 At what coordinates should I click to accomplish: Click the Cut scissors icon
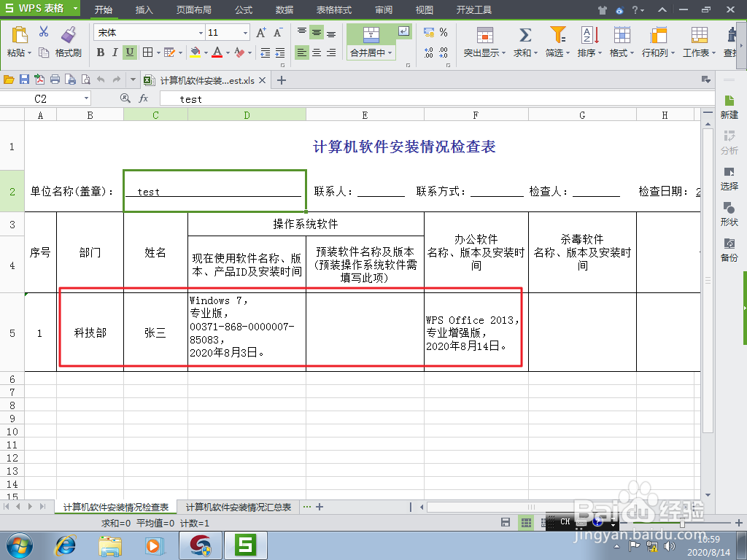click(x=44, y=32)
